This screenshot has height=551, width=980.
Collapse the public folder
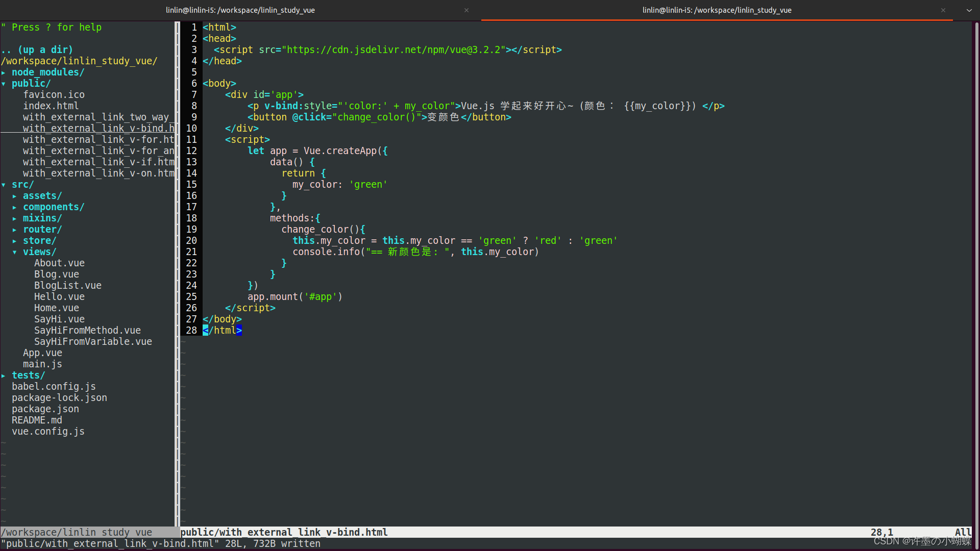click(x=31, y=84)
